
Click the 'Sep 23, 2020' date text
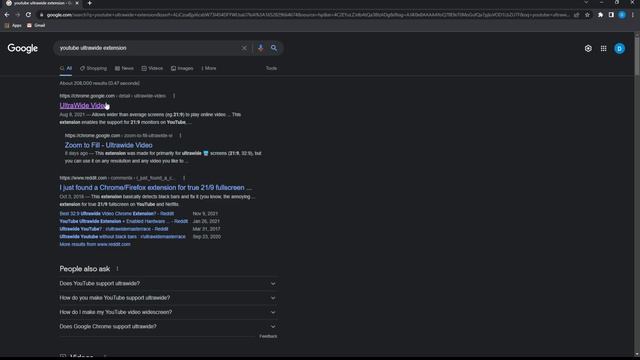click(207, 236)
